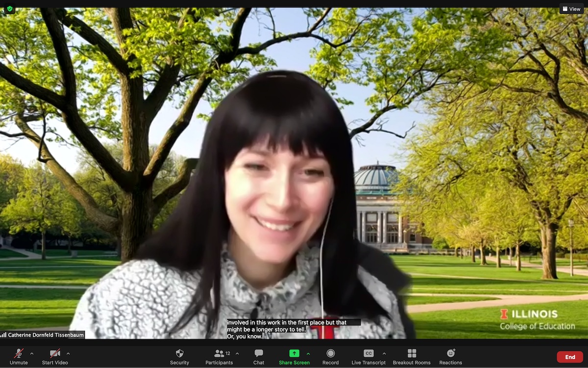Open the Chat panel
Screen dimensions: 588x368
[x=259, y=356]
